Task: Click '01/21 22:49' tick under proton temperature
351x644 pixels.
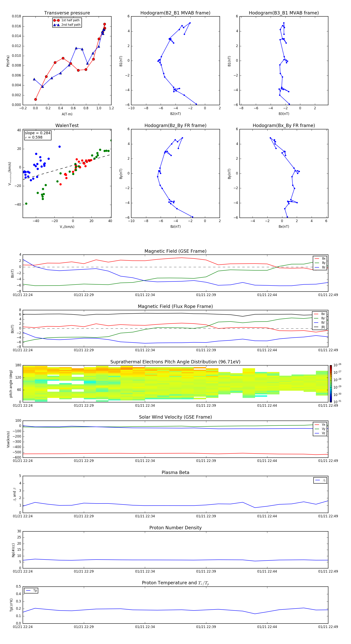Action: coord(328,627)
